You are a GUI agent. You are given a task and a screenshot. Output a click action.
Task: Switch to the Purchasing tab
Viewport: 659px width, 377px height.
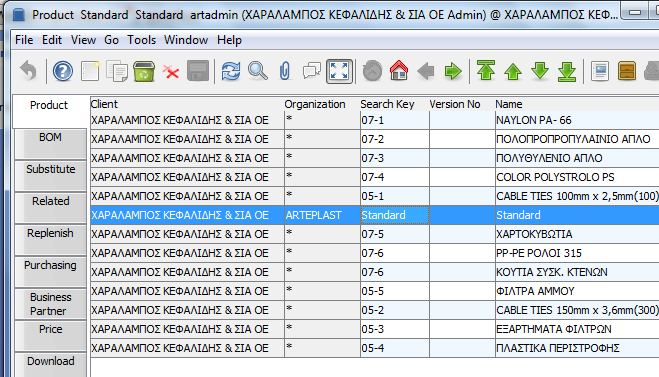50,272
